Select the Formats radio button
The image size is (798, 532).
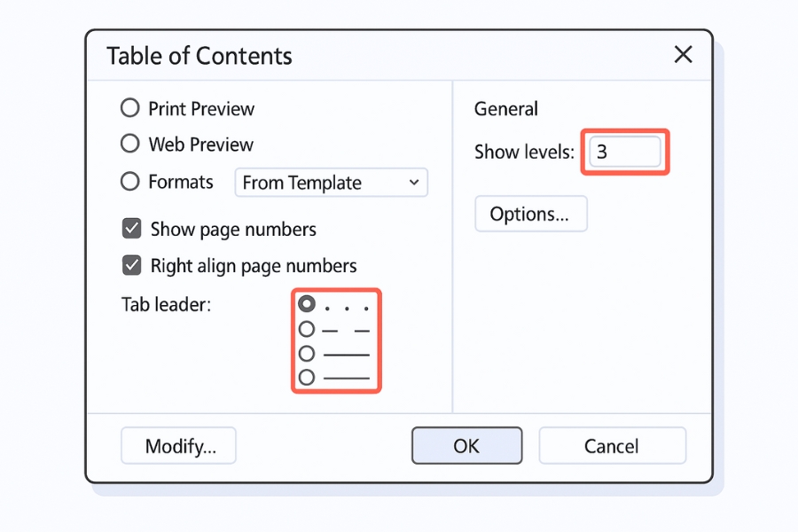pyautogui.click(x=129, y=182)
